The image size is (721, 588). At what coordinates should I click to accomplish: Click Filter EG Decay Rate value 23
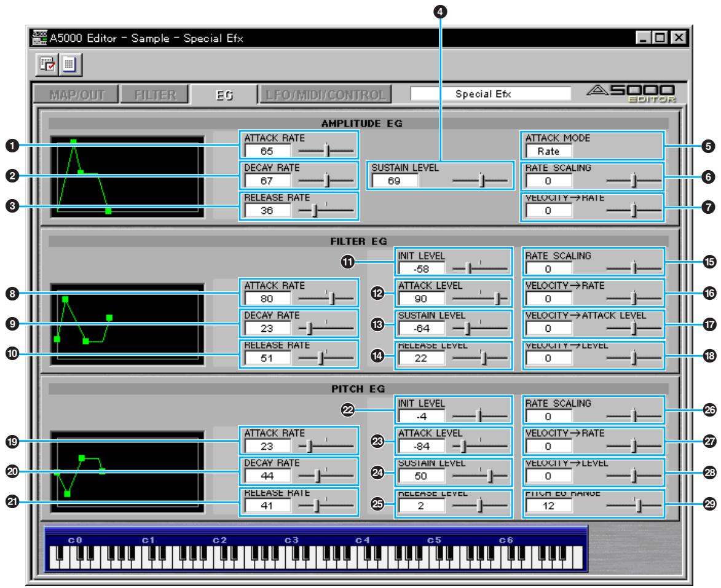point(267,328)
